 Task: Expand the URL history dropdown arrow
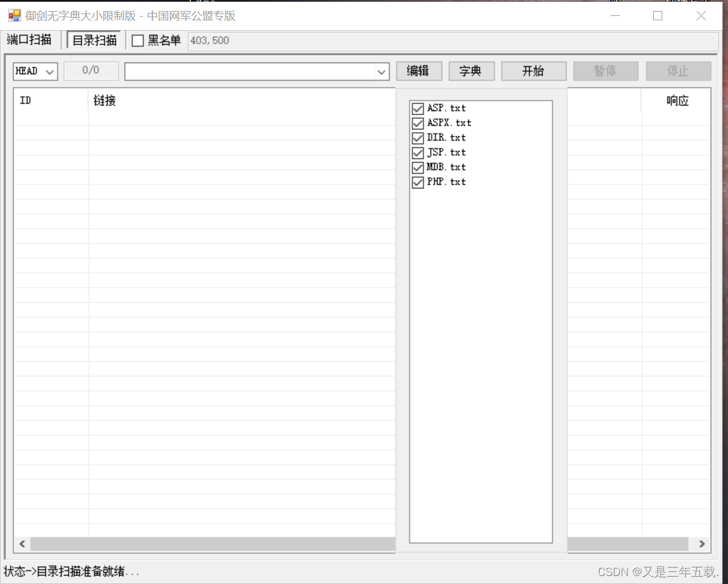click(x=381, y=72)
